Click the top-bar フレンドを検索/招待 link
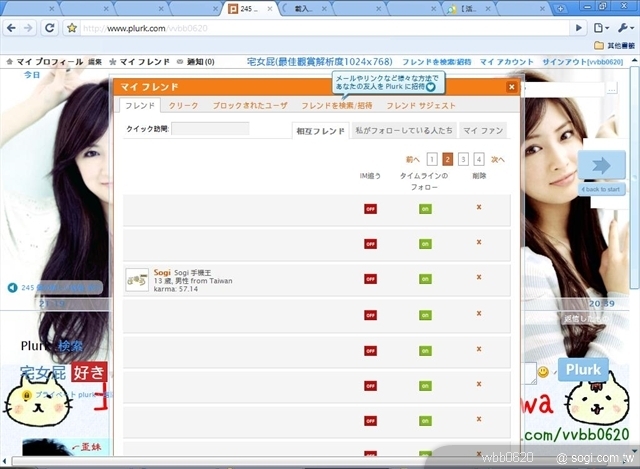Screen dimensions: 640x469 pos(436,62)
